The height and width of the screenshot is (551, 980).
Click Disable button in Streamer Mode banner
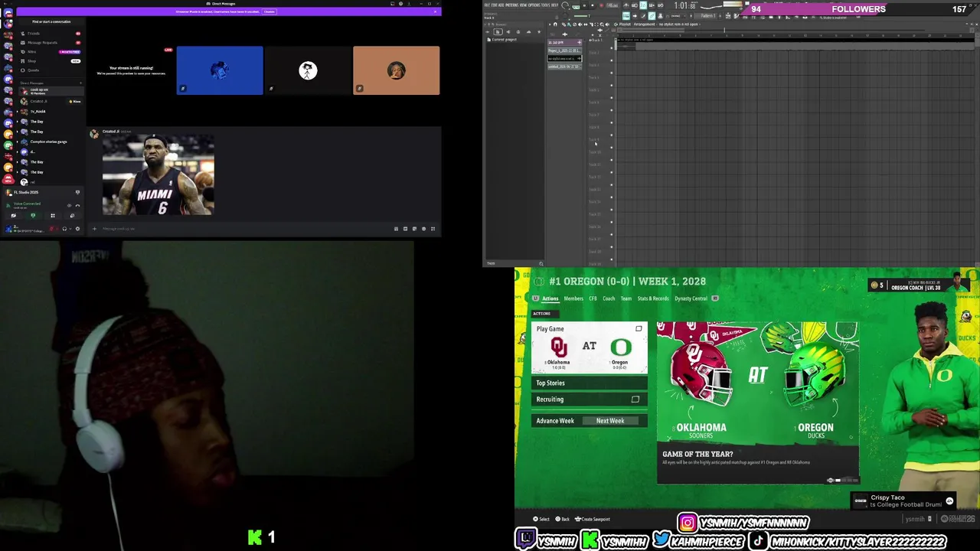point(269,11)
